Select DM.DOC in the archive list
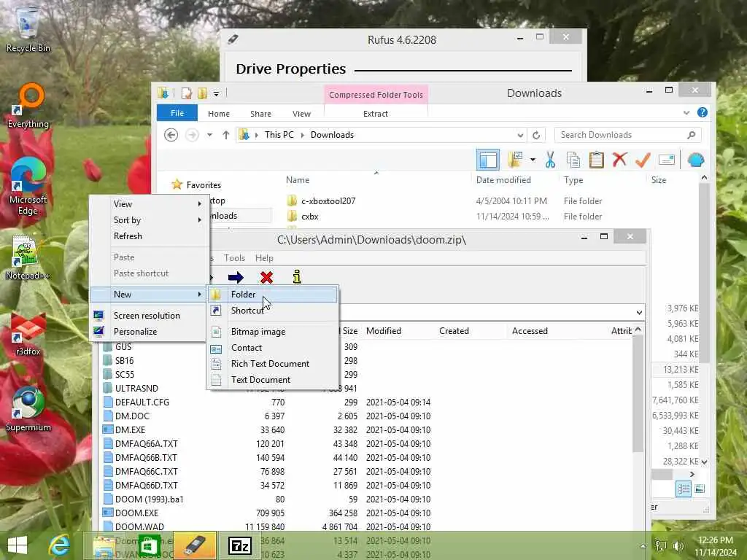 (132, 416)
